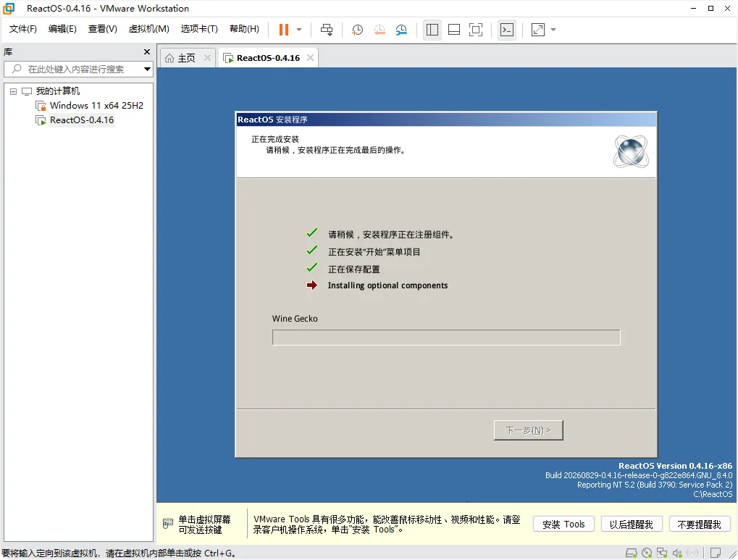Click the revert to snapshot icon
The height and width of the screenshot is (560, 738).
click(x=380, y=30)
